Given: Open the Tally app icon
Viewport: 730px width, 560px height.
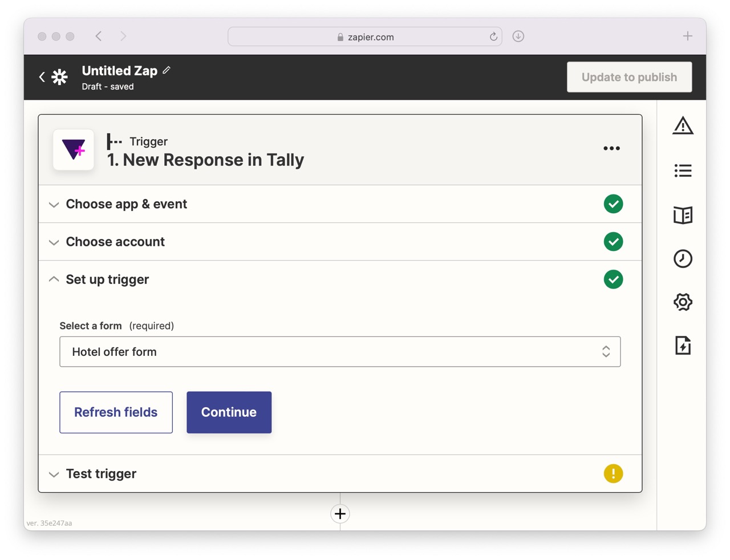Looking at the screenshot, I should 74,150.
